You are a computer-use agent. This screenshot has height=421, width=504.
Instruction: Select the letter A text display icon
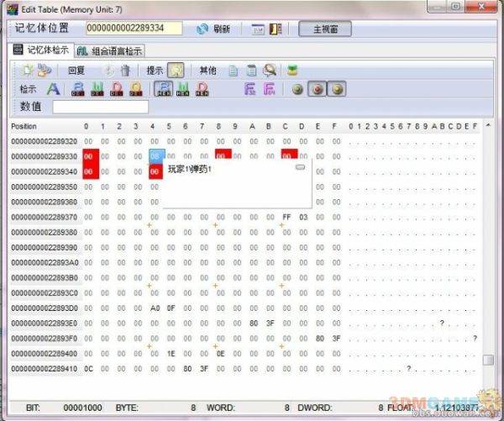tap(52, 88)
